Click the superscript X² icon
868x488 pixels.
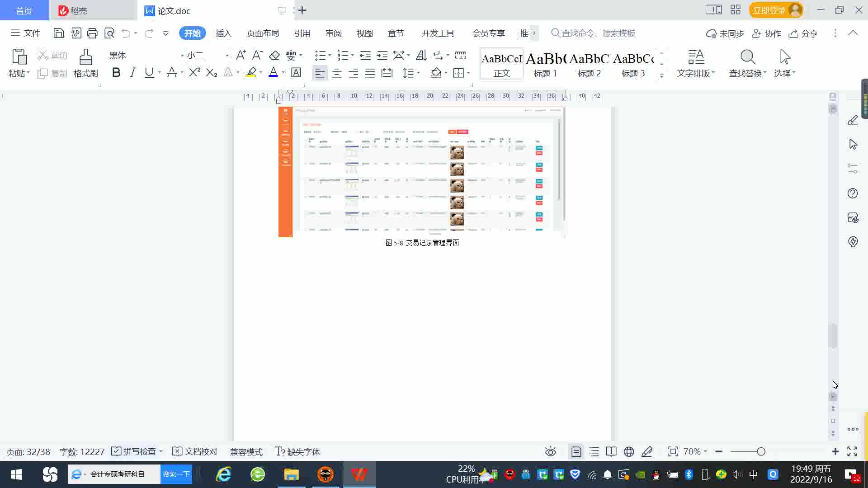[x=194, y=73]
